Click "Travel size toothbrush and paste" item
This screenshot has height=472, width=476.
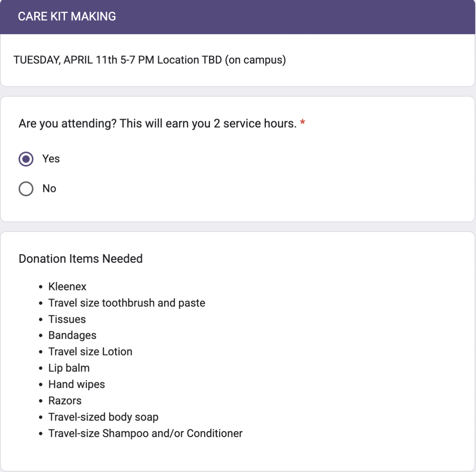[127, 303]
